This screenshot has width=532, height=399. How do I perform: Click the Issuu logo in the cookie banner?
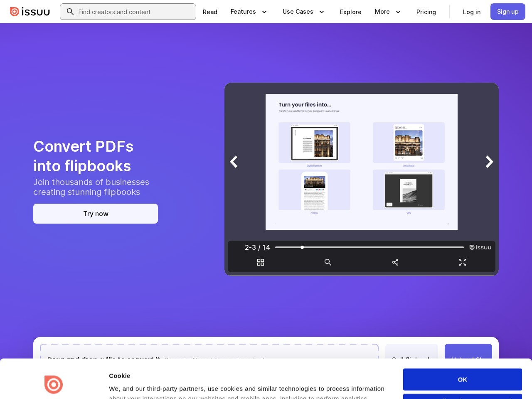54,384
